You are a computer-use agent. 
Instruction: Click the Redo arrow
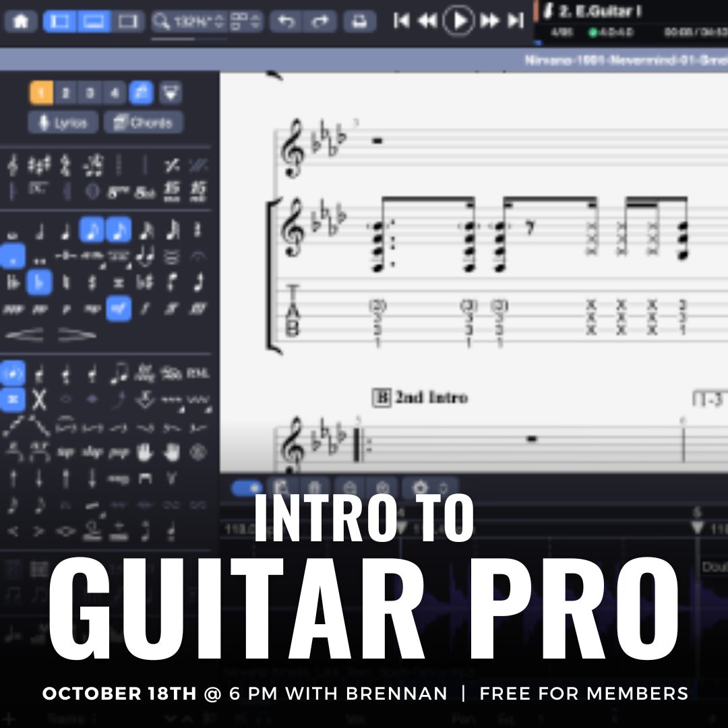(321, 22)
